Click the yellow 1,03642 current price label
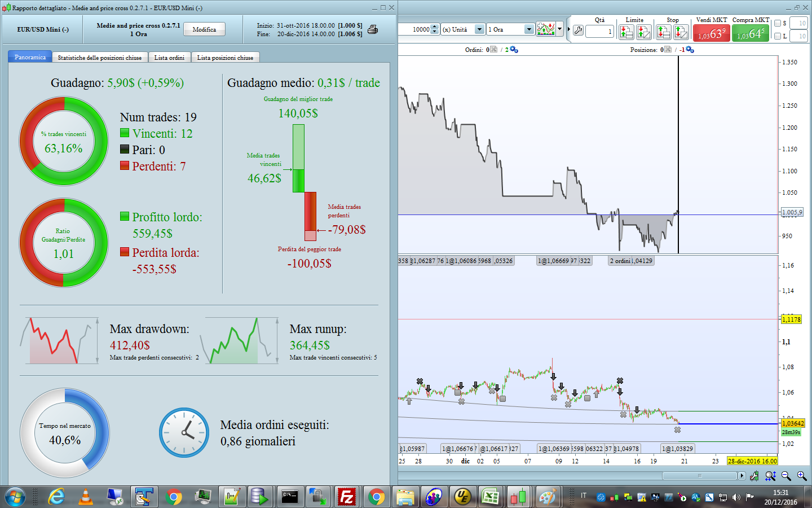Viewport: 812px width, 508px height. click(793, 423)
